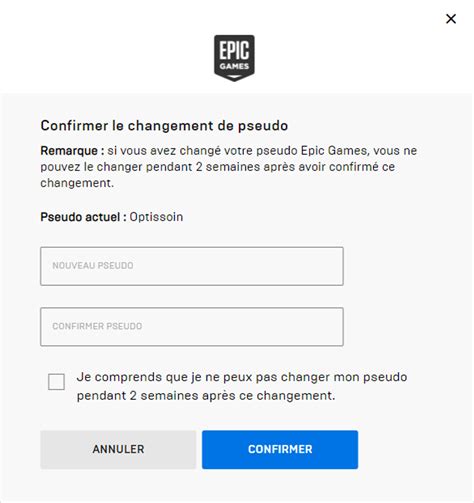Focus the Nouveau Pseudo input field
The height and width of the screenshot is (503, 474).
point(192,266)
